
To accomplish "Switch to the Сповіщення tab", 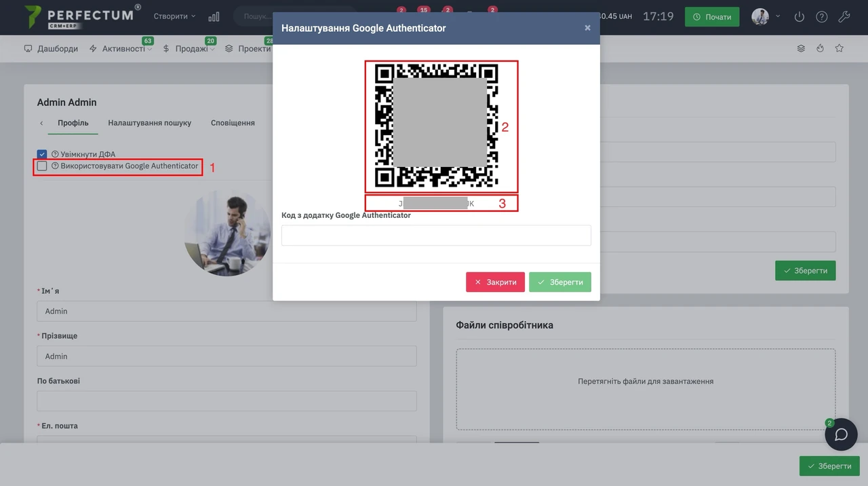I will (x=233, y=123).
